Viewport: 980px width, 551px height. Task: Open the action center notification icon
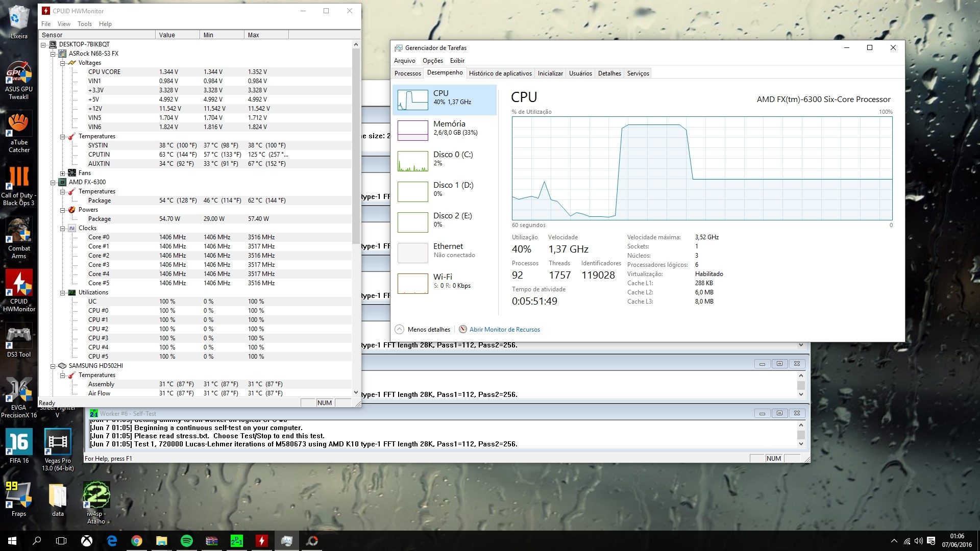[x=931, y=541]
